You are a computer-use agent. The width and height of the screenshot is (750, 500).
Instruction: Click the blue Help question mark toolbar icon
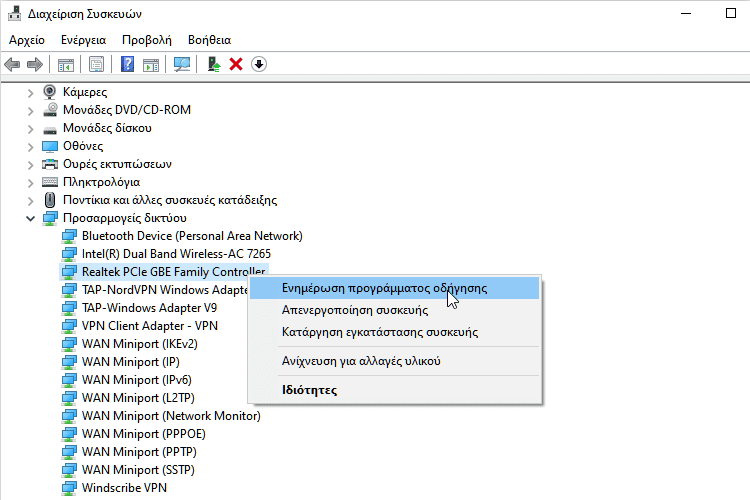pyautogui.click(x=127, y=64)
